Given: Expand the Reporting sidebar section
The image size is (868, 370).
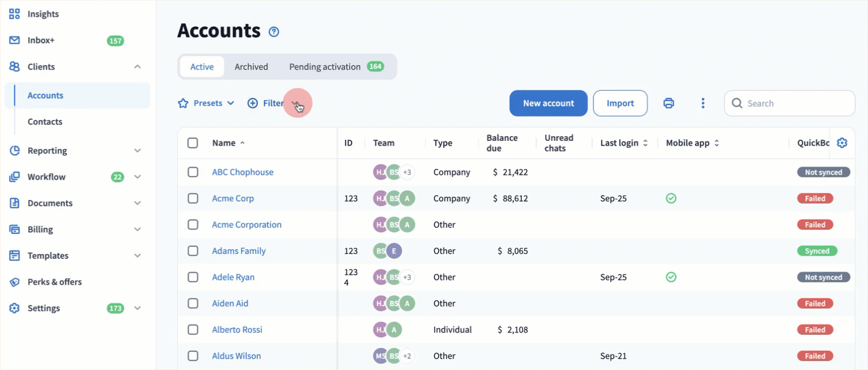Looking at the screenshot, I should click(137, 150).
